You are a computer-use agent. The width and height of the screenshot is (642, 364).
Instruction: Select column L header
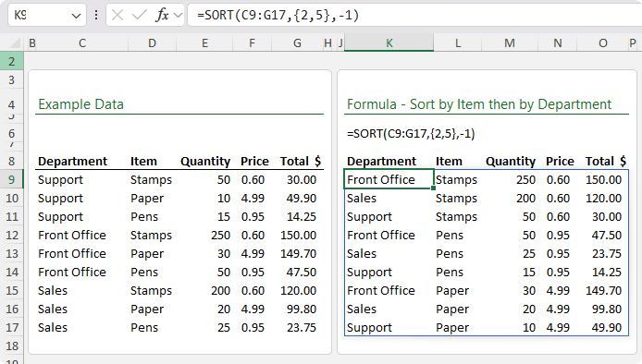(x=458, y=42)
